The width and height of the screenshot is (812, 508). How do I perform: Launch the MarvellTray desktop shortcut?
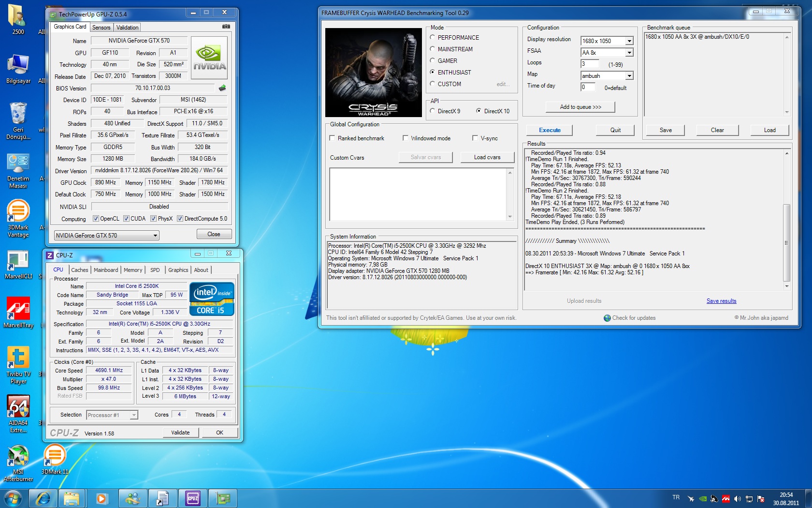point(18,313)
